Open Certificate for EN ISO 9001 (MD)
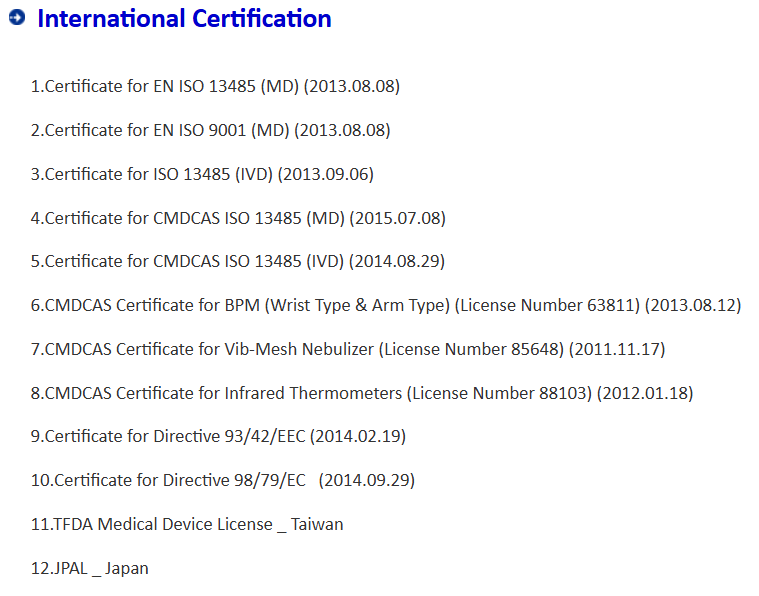The width and height of the screenshot is (759, 596). pyautogui.click(x=211, y=130)
